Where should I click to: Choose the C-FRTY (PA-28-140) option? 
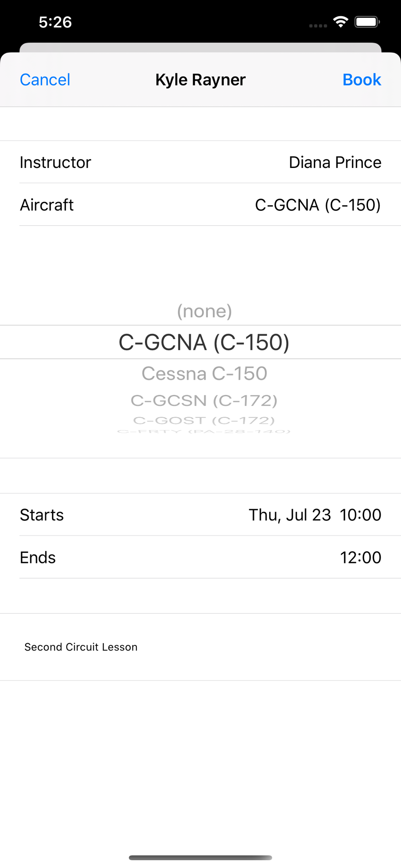pyautogui.click(x=204, y=431)
